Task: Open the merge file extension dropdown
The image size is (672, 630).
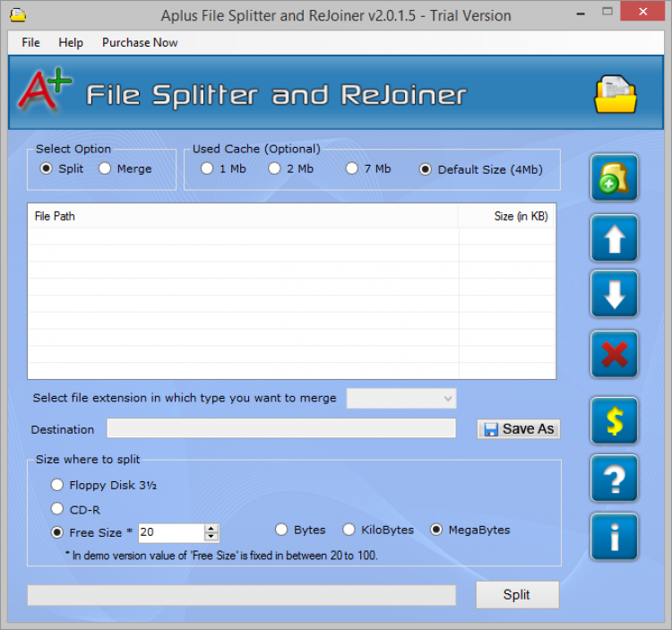Action: (401, 398)
